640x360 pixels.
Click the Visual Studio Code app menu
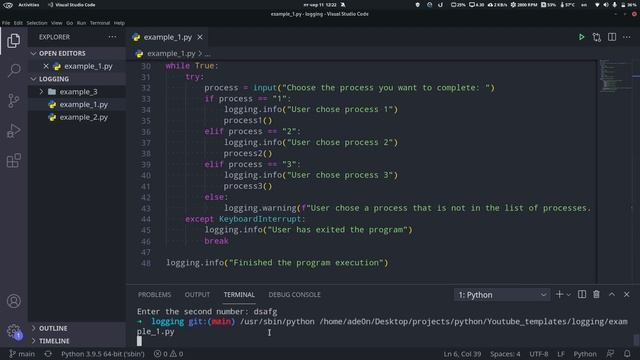72,5
